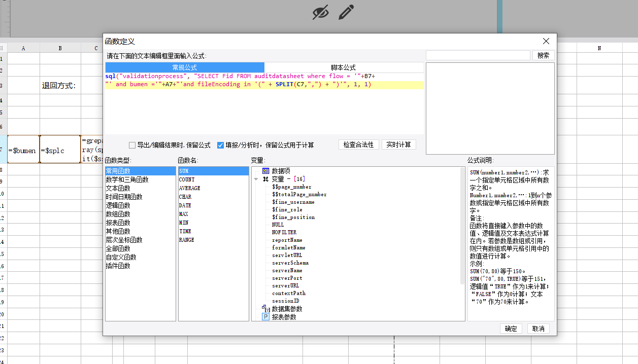Click the hidden-eye preview icon
The width and height of the screenshot is (638, 364).
(x=320, y=12)
